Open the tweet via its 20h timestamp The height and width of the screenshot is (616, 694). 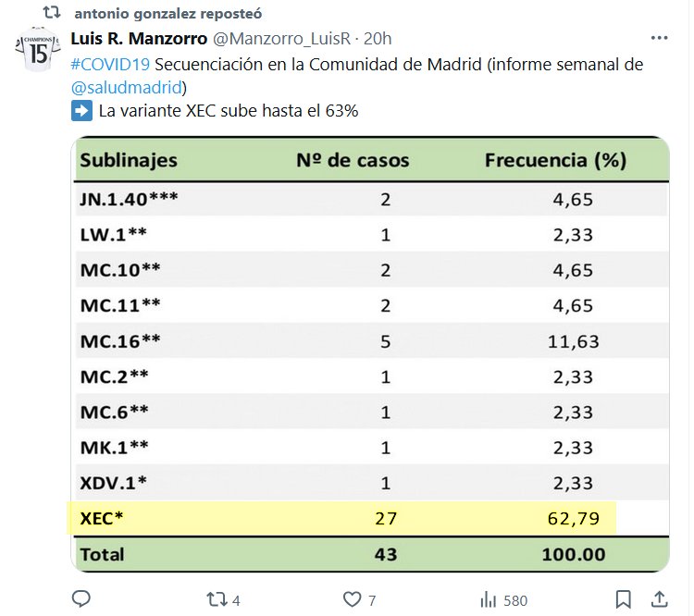pos(378,39)
